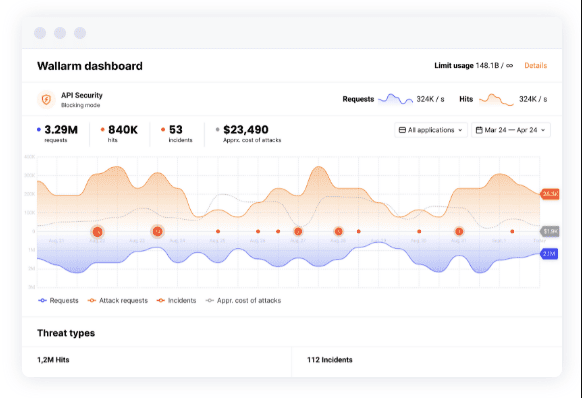Click the API Security shield icon
The image size is (582, 398).
46,100
